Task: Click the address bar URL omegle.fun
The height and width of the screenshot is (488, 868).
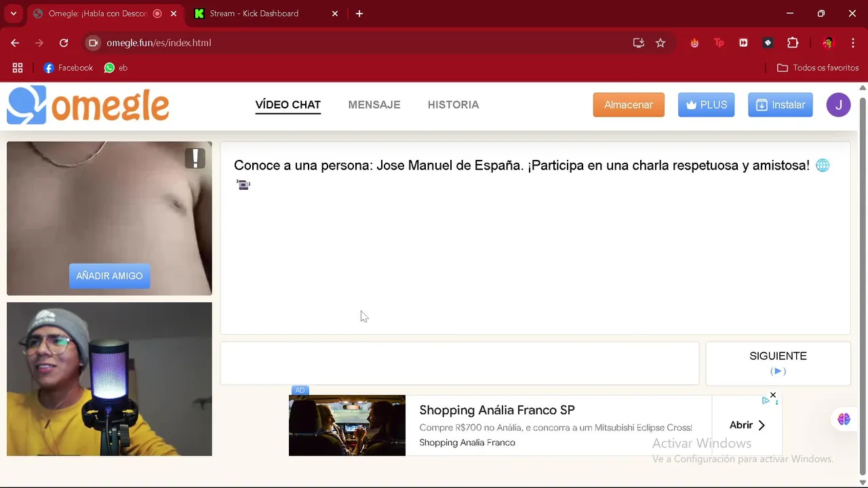Action: (159, 43)
